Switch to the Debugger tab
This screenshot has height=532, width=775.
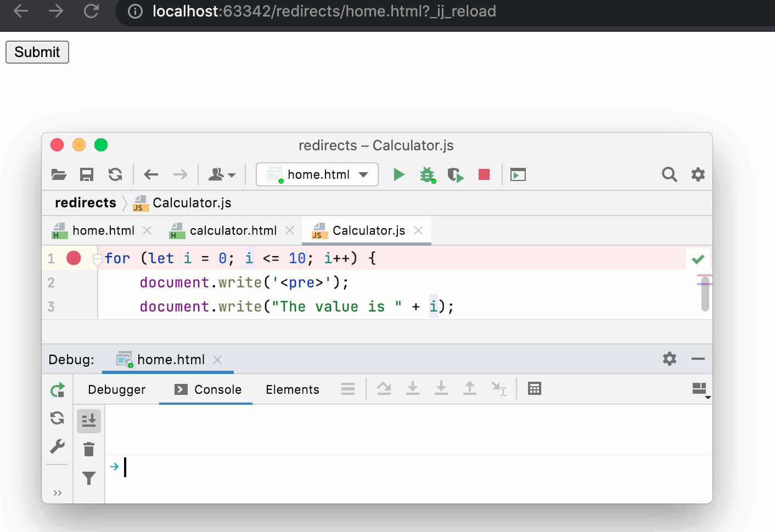[116, 389]
